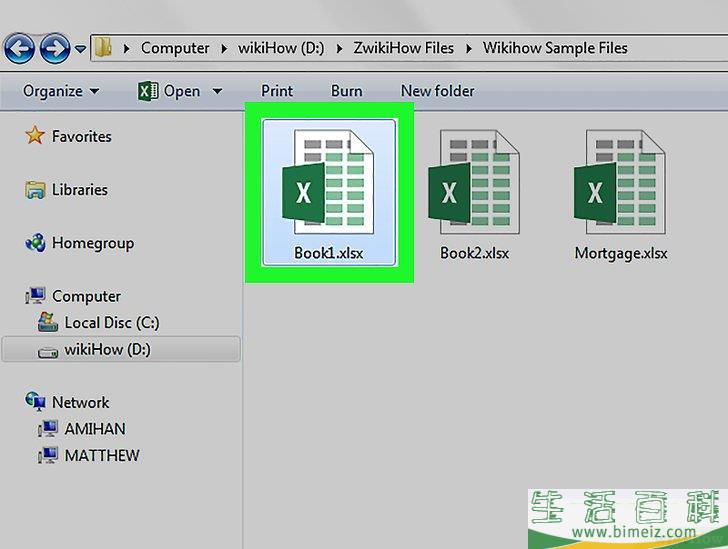Expand the Open button dropdown arrow

click(x=217, y=91)
